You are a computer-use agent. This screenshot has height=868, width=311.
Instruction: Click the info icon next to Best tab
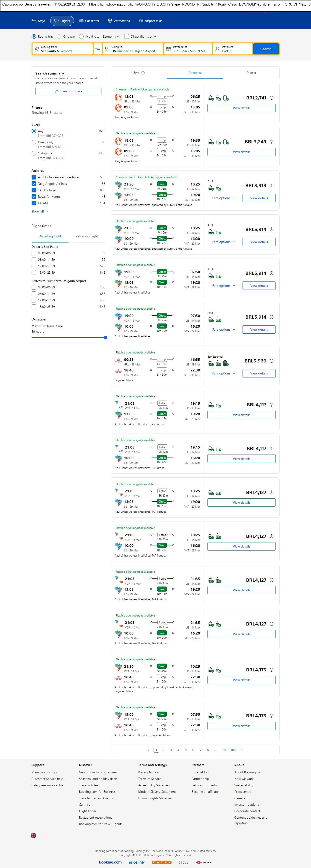click(x=143, y=73)
